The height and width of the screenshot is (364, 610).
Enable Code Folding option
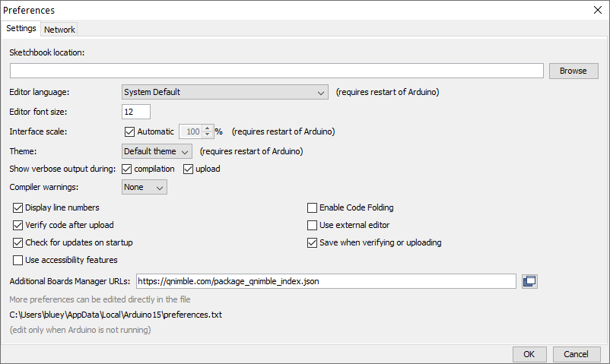312,207
